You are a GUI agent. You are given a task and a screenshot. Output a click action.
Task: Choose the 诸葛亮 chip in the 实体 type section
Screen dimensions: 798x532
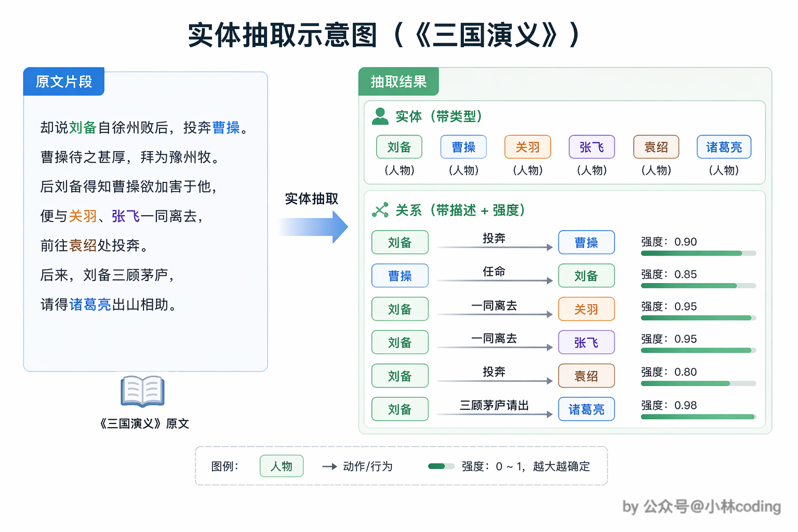coord(724,147)
